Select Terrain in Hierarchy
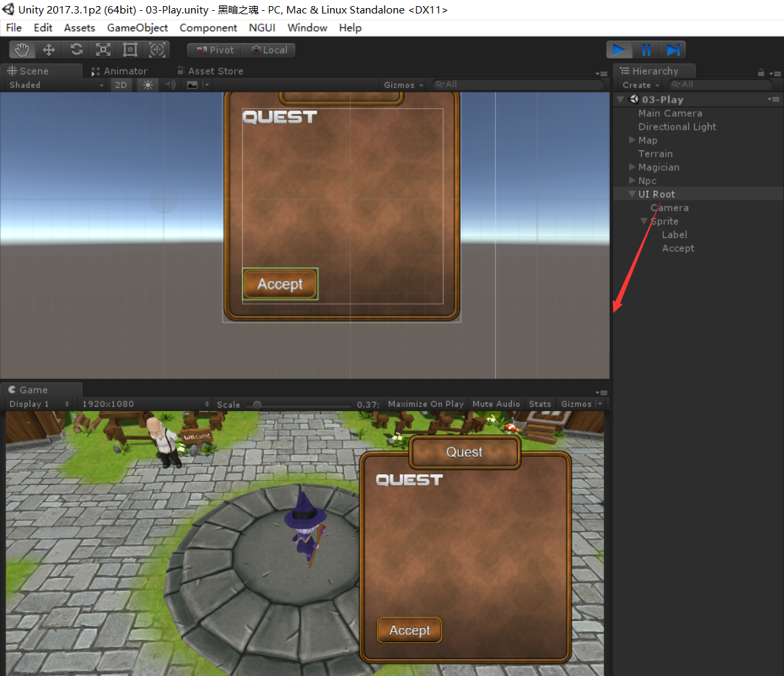 click(656, 154)
